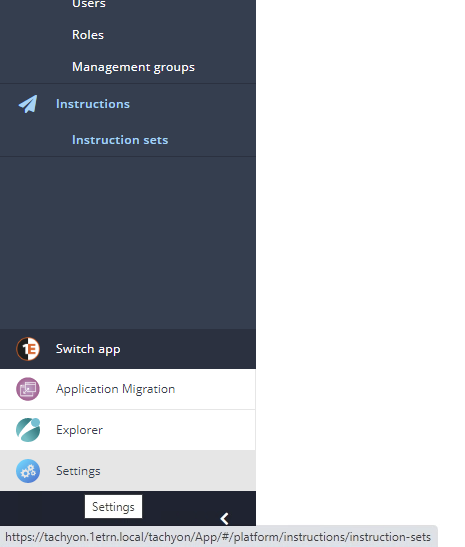Click the Application Migration purple icon
465x547 pixels.
click(28, 389)
